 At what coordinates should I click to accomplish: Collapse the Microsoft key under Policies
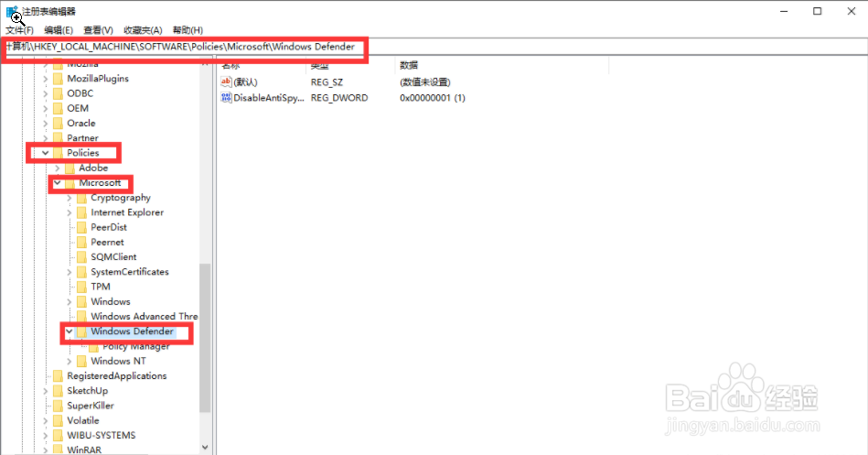pos(58,183)
